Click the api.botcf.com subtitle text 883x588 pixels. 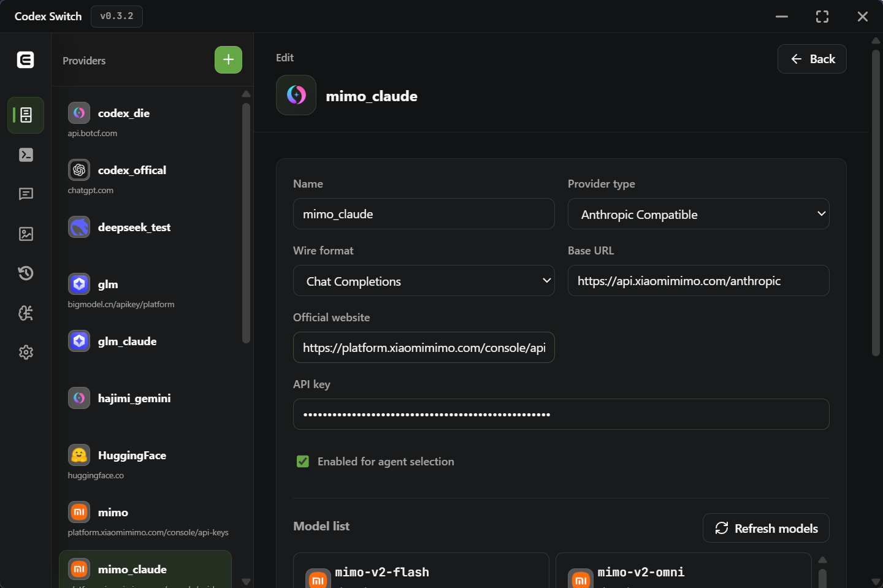tap(92, 133)
